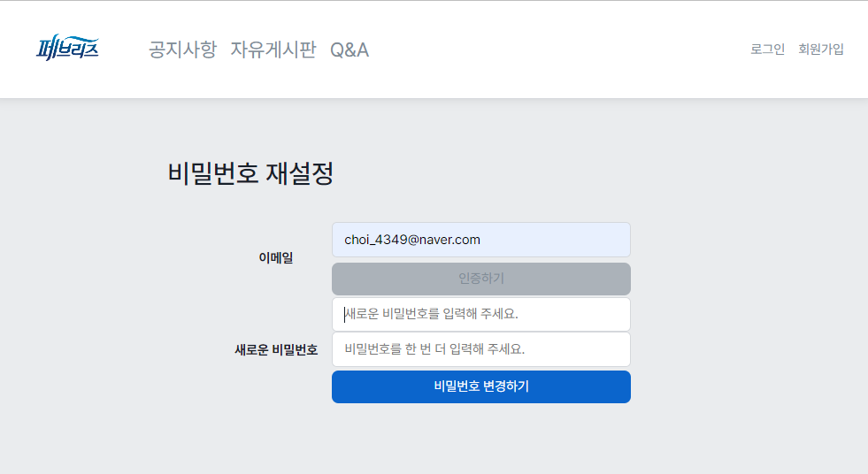Focus the email field with choi_4349@naver.com
Screen dimensions: 868x474
pos(481,240)
